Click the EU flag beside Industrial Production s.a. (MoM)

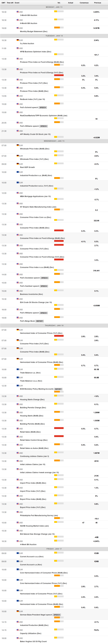[x=18, y=172]
